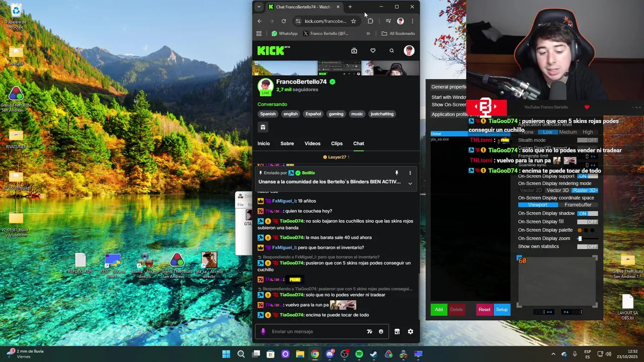Viewport: 644px width, 362px height.
Task: Open the Kick chat shop icon
Action: (397, 331)
